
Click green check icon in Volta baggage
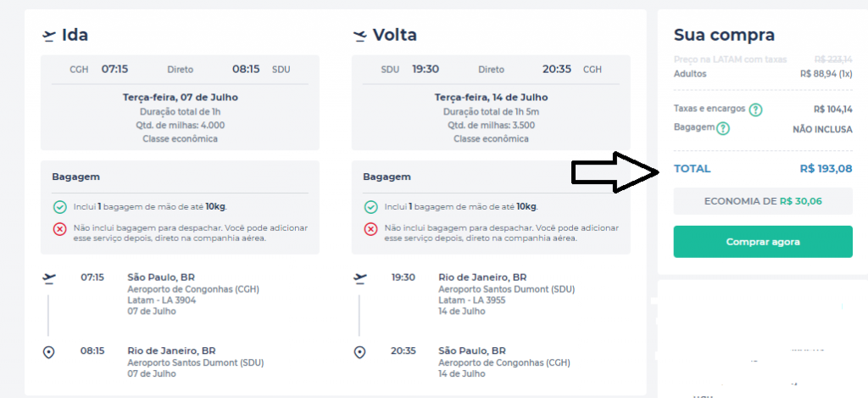tap(371, 207)
